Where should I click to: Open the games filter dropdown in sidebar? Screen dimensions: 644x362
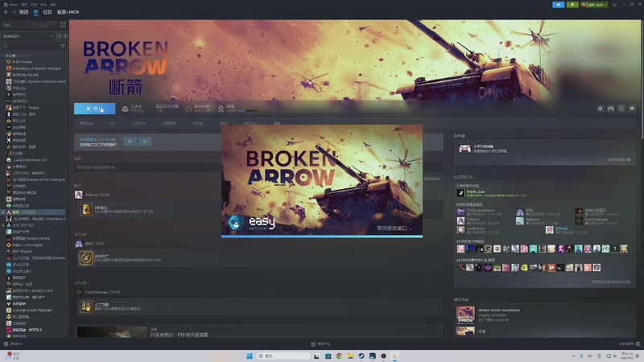click(28, 36)
